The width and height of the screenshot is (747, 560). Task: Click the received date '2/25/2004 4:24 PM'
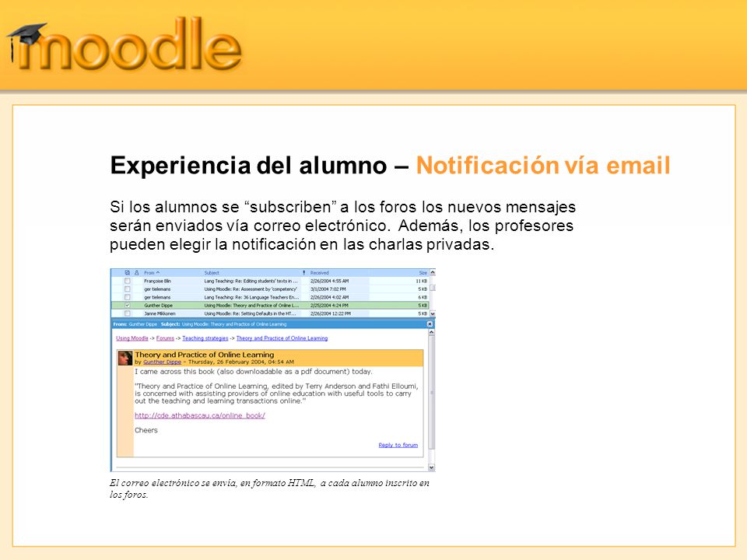(x=329, y=305)
